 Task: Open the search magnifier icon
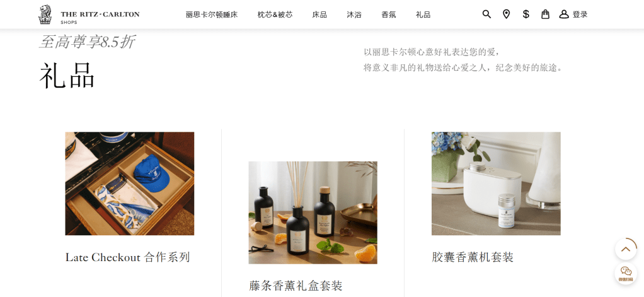point(486,15)
